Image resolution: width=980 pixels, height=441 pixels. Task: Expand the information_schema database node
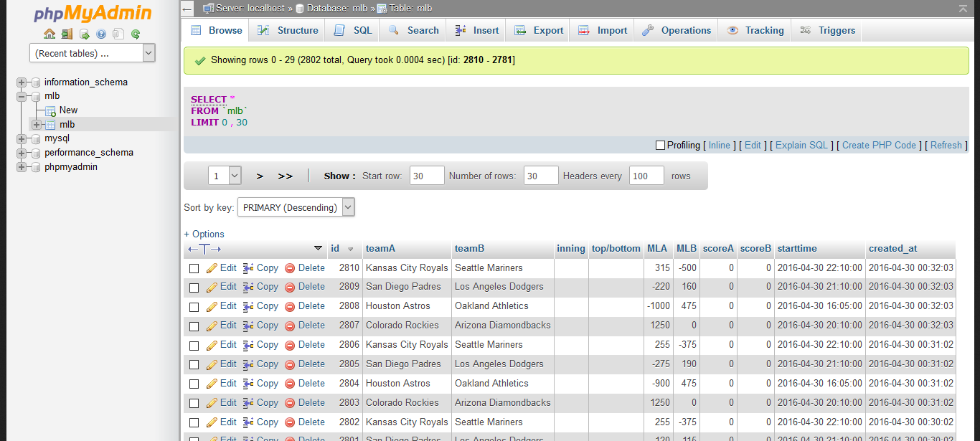pyautogui.click(x=21, y=82)
